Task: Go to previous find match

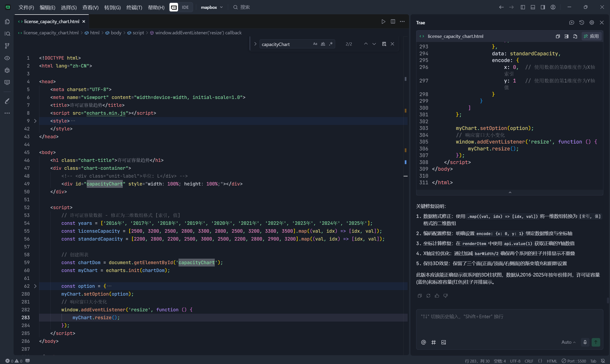Action: (366, 44)
